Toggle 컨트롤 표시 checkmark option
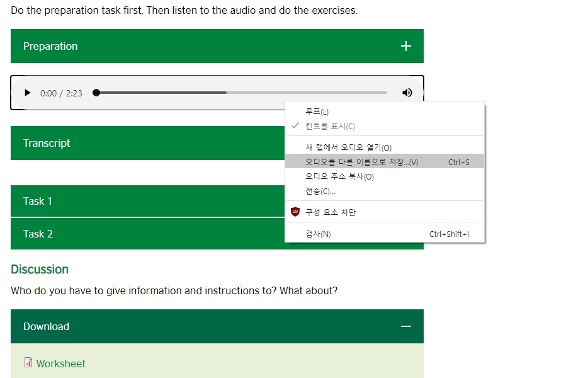Image resolution: width=588 pixels, height=378 pixels. (x=385, y=126)
